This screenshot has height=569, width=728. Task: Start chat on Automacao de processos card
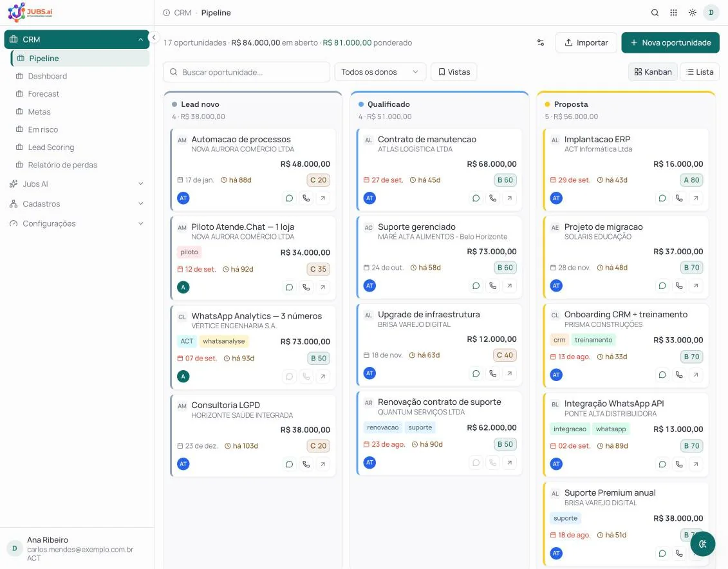(289, 198)
